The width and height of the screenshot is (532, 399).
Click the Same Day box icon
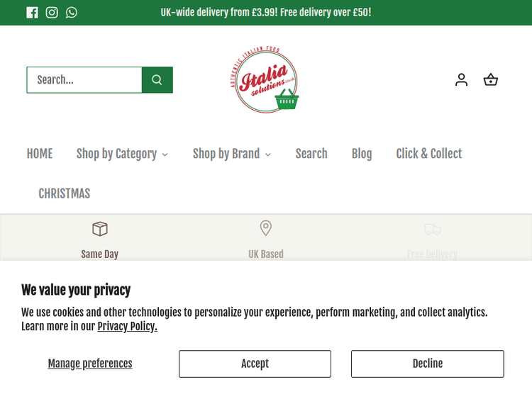tap(100, 229)
